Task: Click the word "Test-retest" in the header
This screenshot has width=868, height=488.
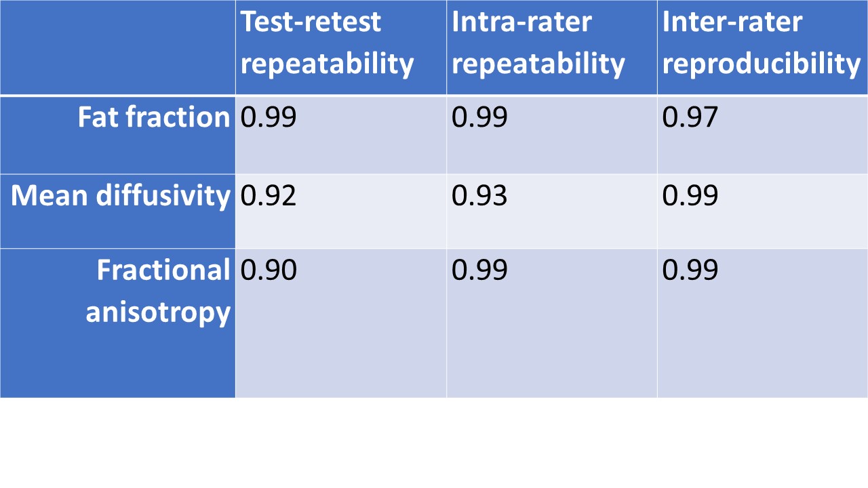Action: click(311, 22)
